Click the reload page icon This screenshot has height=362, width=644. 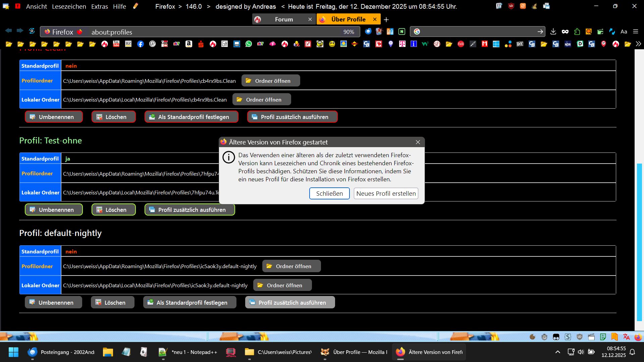pyautogui.click(x=32, y=31)
